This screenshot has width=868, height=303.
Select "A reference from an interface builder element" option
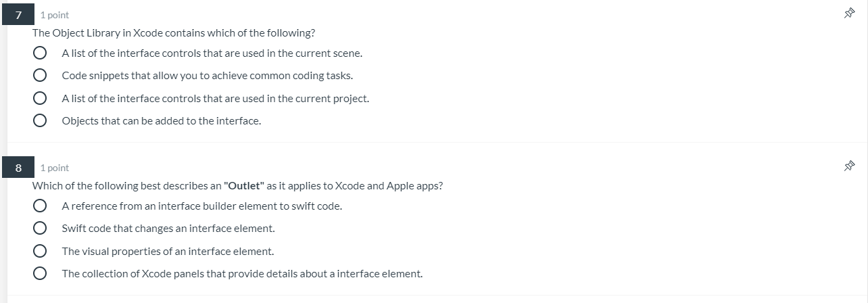pyautogui.click(x=40, y=206)
